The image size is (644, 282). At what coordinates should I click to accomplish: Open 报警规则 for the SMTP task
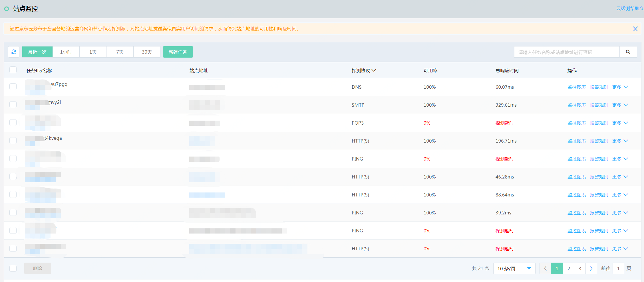point(599,105)
